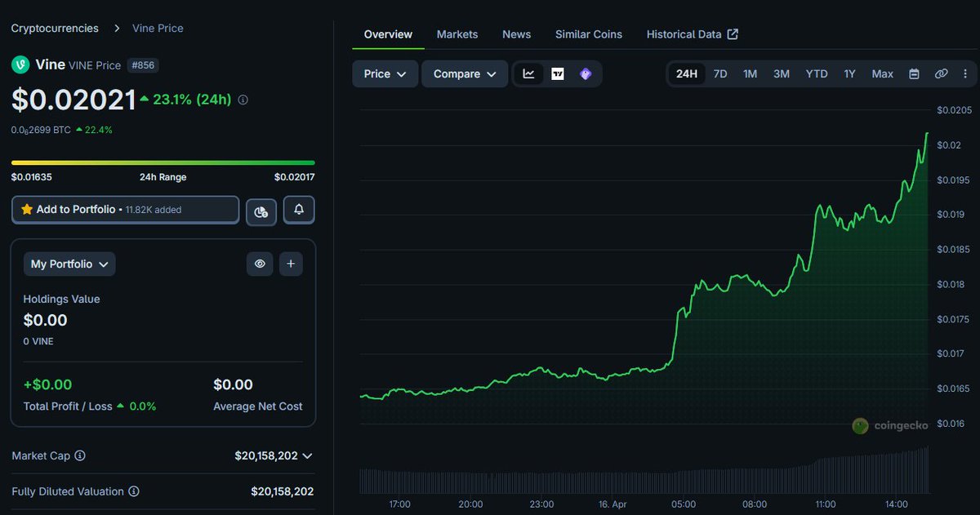980x515 pixels.
Task: Open Historical Data external link
Action: pyautogui.click(x=693, y=34)
